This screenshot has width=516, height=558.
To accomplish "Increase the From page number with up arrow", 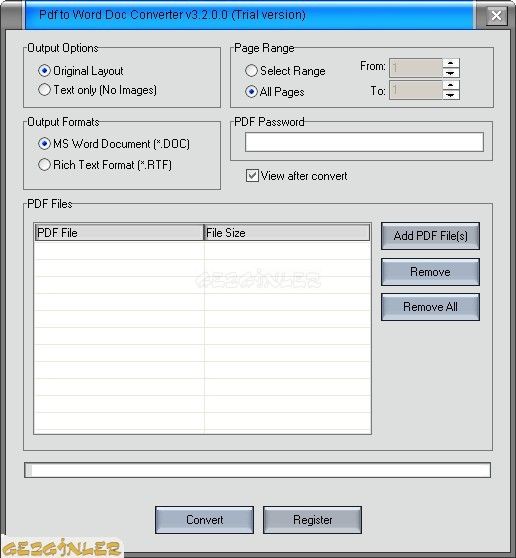I will pyautogui.click(x=451, y=63).
